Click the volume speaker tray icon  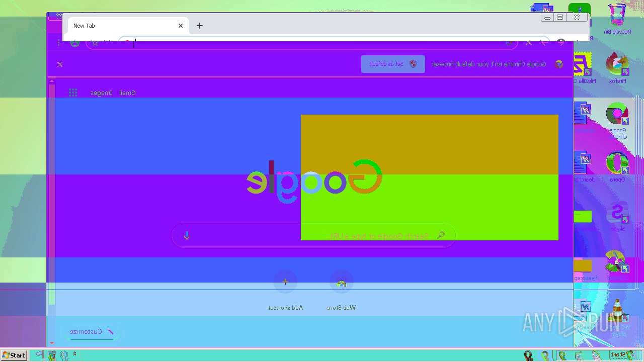tap(64, 355)
